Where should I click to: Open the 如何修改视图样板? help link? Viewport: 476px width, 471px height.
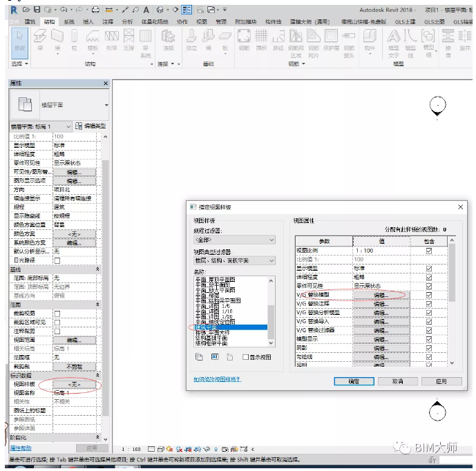(218, 379)
